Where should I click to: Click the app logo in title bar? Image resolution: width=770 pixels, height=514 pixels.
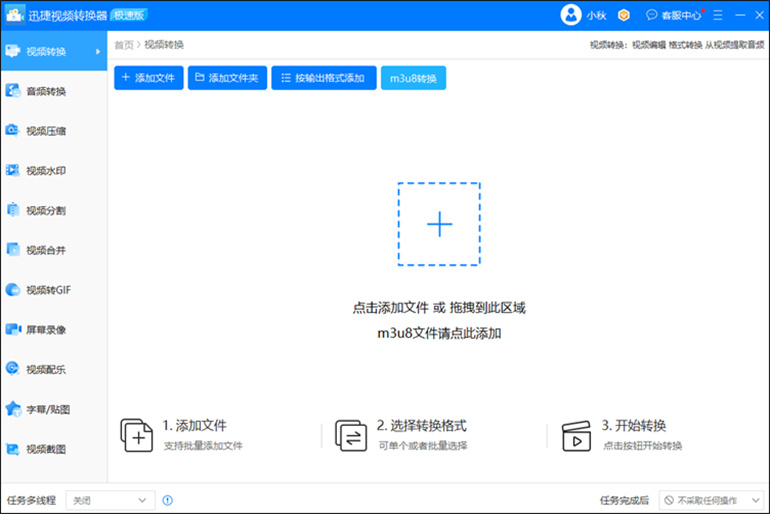pyautogui.click(x=14, y=15)
